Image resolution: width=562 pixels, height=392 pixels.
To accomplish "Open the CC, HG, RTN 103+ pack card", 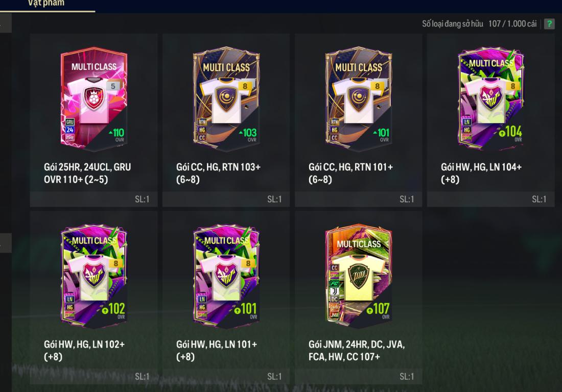I will [x=226, y=120].
